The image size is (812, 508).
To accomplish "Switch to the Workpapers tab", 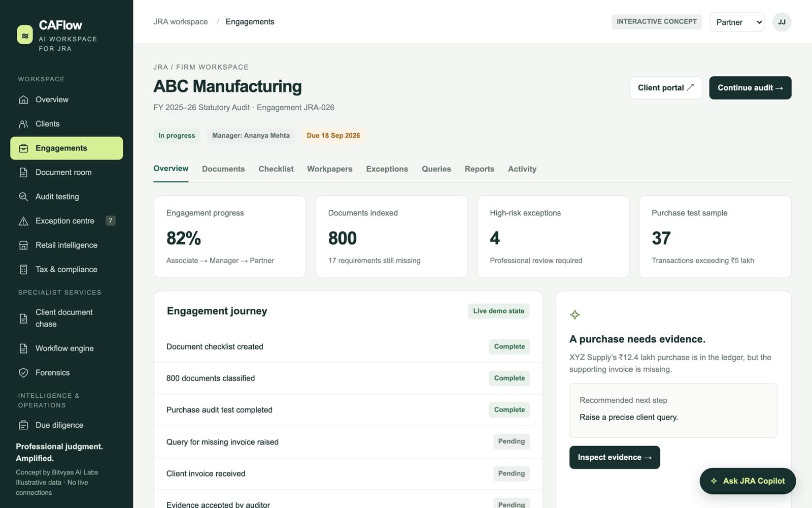I will tap(329, 169).
